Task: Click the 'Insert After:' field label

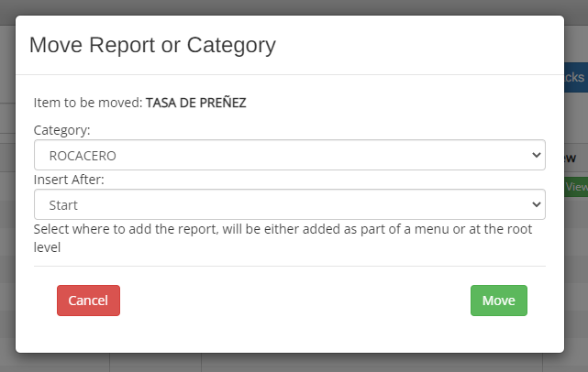Action: (x=69, y=180)
